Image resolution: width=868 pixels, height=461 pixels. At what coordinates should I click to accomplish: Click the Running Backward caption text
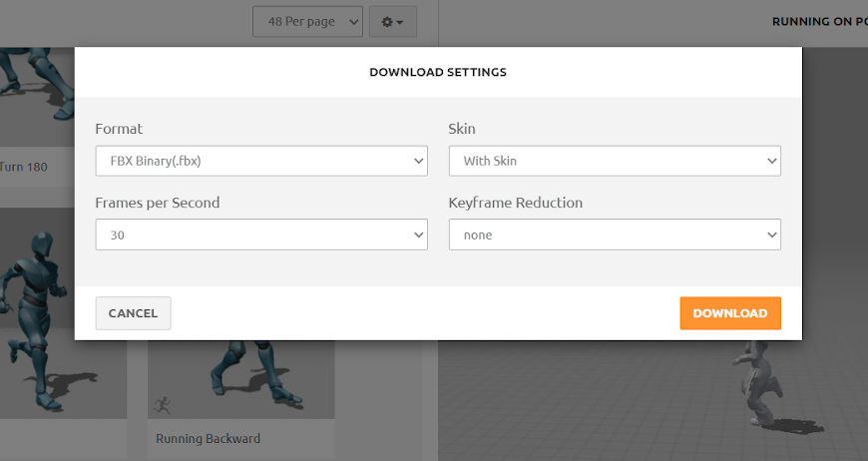[208, 438]
